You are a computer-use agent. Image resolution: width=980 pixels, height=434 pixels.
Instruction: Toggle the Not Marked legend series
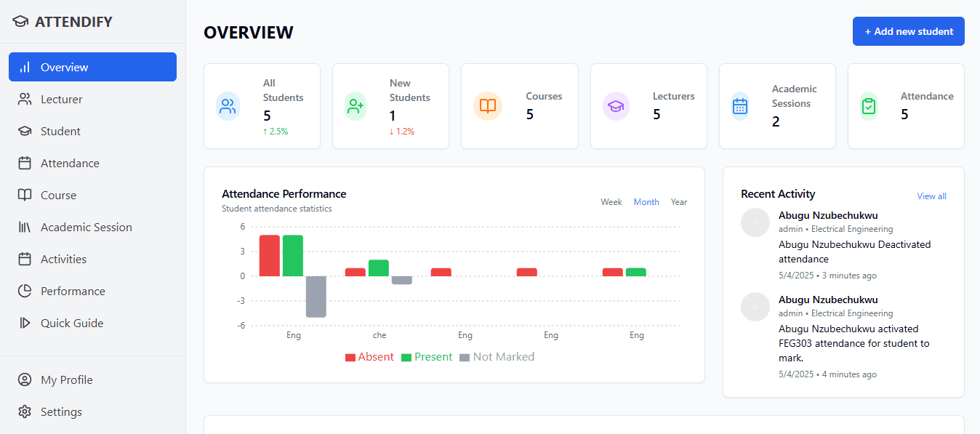(497, 357)
